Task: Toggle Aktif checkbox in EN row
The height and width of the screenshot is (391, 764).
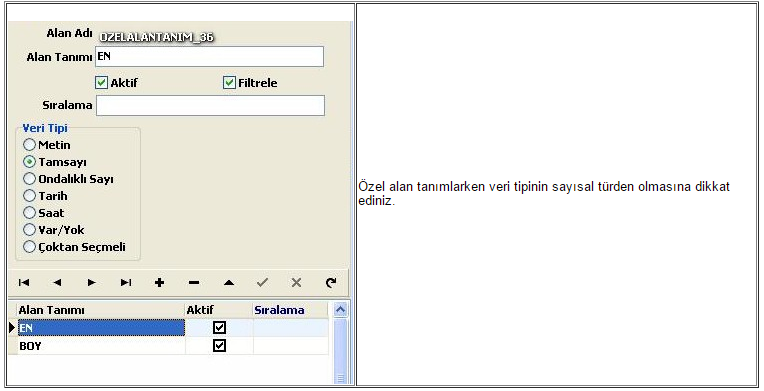Action: (220, 327)
